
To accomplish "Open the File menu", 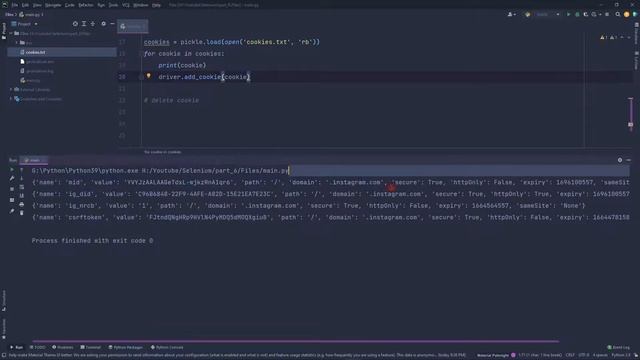I will (15, 5).
